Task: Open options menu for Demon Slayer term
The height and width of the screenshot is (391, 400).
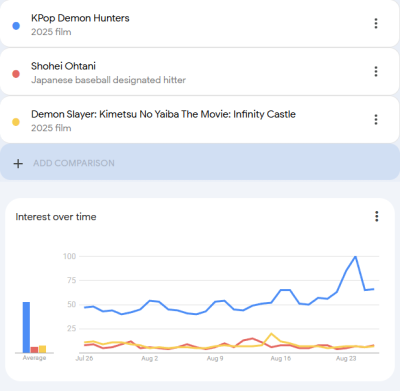Action: (376, 119)
